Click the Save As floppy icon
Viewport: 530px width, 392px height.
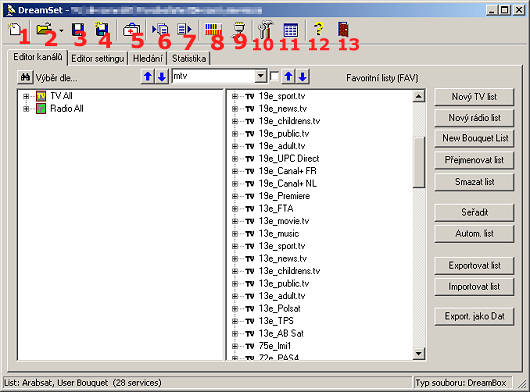[102, 29]
